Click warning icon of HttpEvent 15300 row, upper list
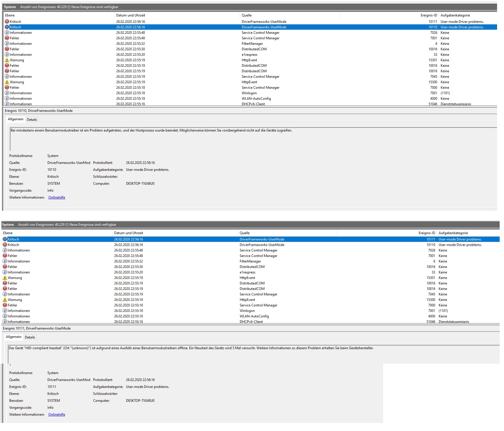This screenshot has height=431, width=504. pos(7,82)
